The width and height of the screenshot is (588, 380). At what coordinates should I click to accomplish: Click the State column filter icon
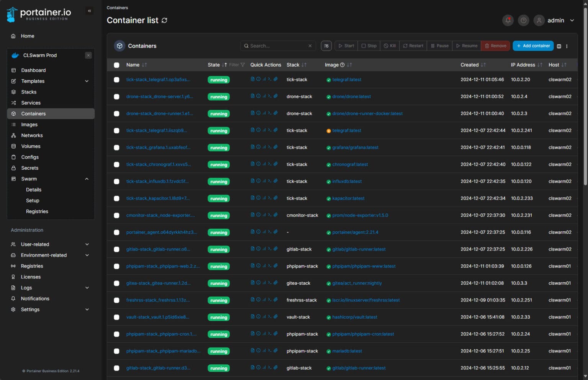(242, 65)
